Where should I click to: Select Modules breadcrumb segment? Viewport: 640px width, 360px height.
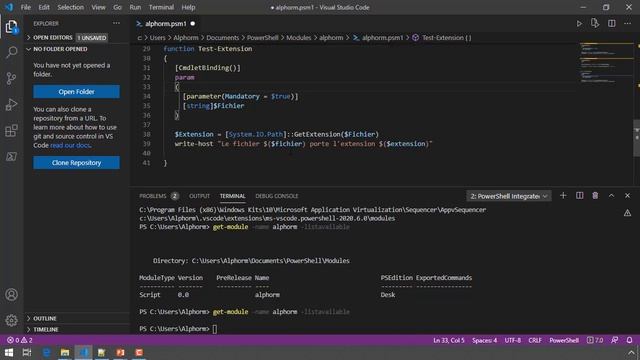298,38
